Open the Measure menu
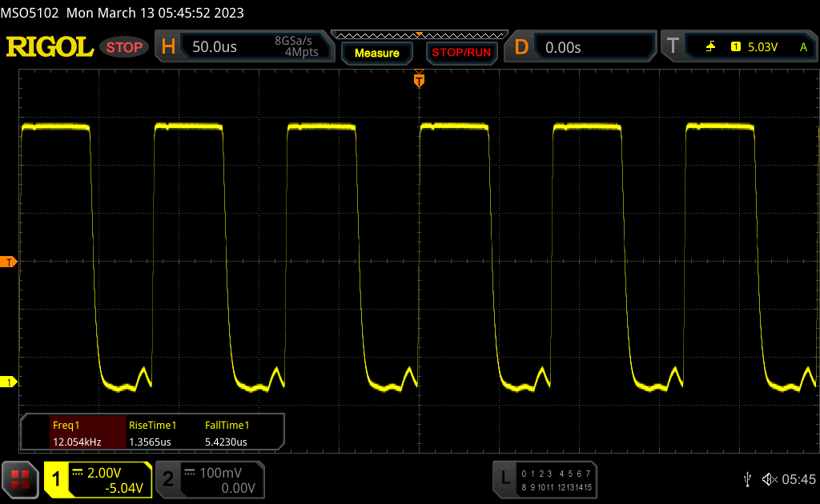The height and width of the screenshot is (504, 820). pyautogui.click(x=377, y=53)
